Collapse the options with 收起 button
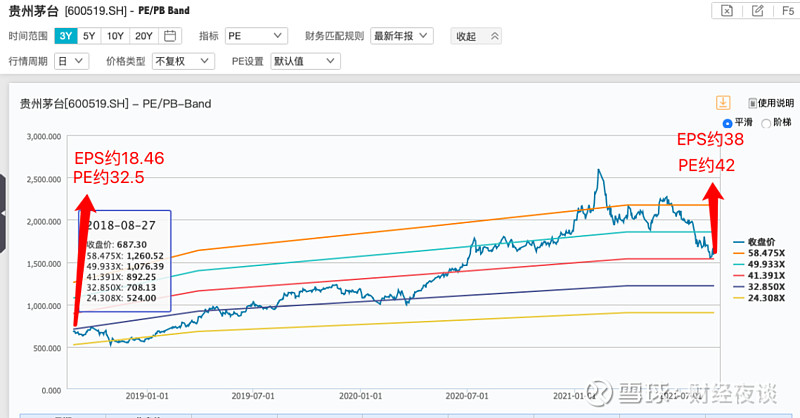The width and height of the screenshot is (800, 418). 476,36
